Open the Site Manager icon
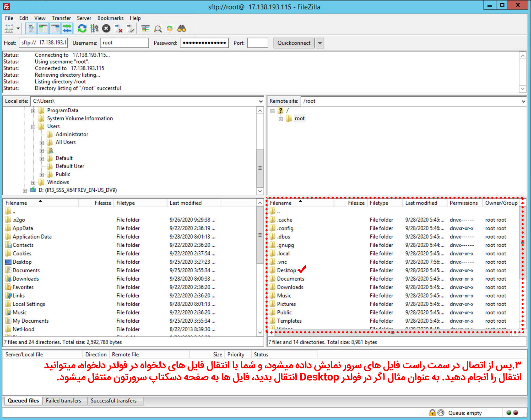This screenshot has height=420, width=531. click(x=9, y=29)
